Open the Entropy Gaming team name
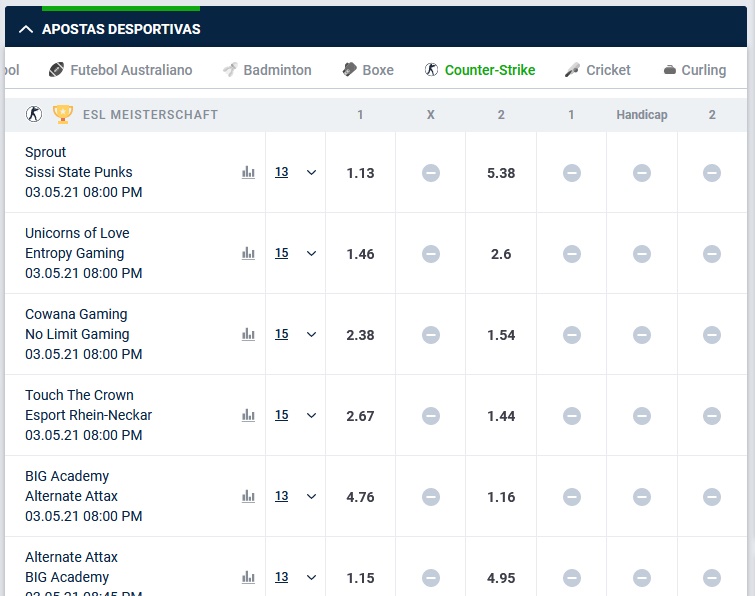The height and width of the screenshot is (596, 755). point(75,253)
